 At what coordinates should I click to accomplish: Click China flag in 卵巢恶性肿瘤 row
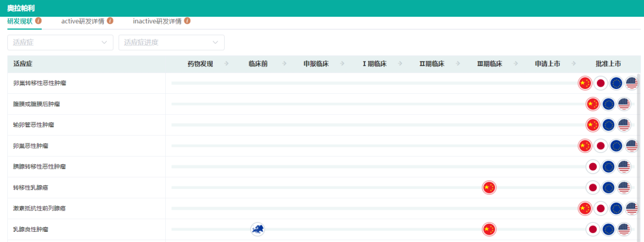[x=584, y=146]
